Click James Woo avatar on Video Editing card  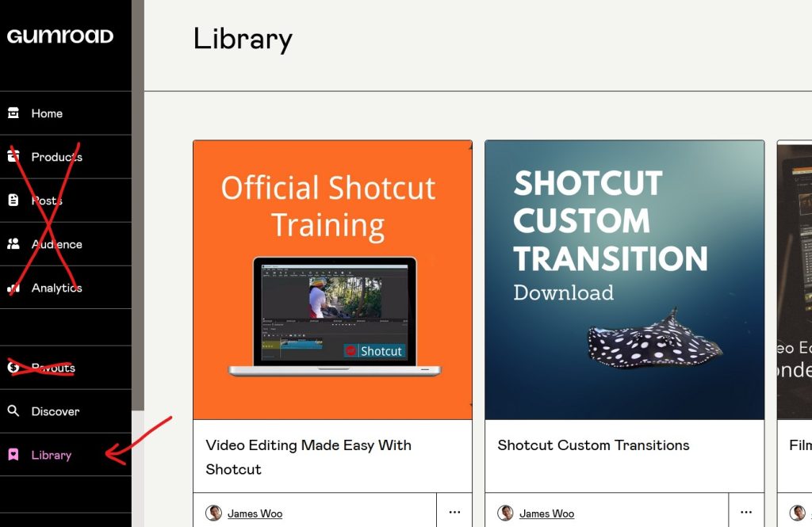tap(213, 513)
